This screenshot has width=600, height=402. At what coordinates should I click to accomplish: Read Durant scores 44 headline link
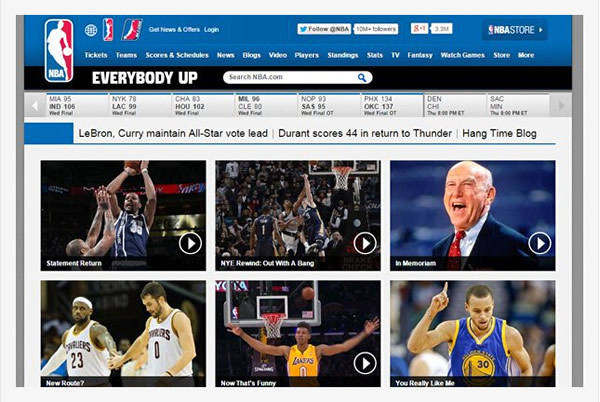[363, 132]
